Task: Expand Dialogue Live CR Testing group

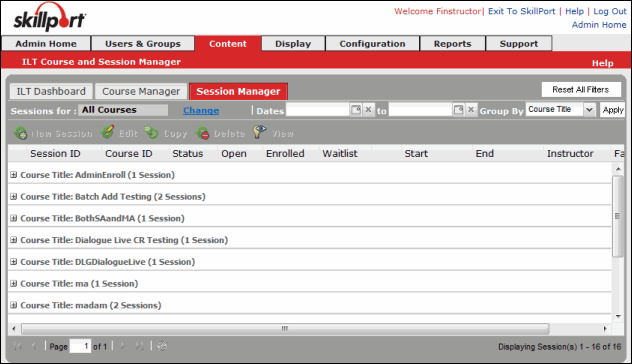Action: (x=14, y=240)
